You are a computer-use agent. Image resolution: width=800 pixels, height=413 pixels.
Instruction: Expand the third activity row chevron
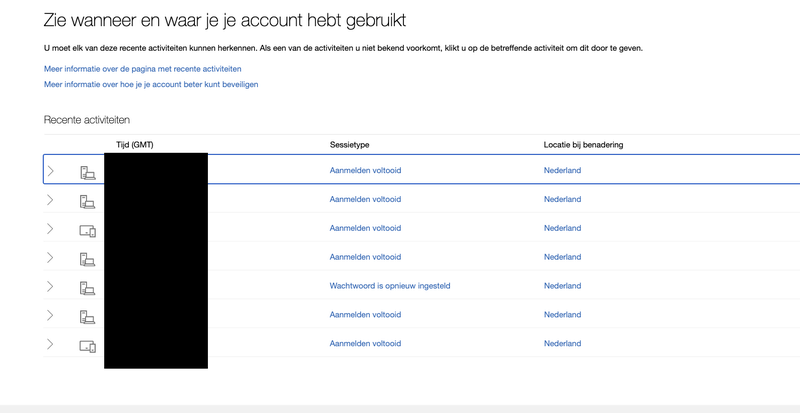coord(50,229)
